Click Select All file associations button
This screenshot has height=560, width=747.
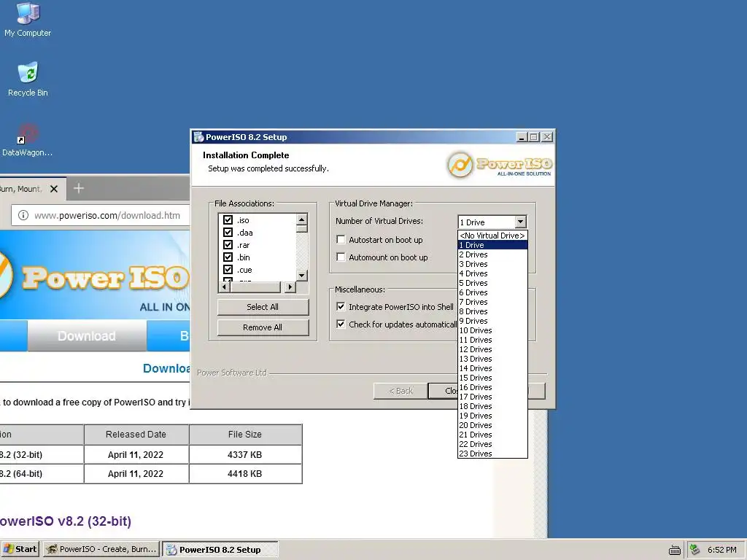coord(263,307)
